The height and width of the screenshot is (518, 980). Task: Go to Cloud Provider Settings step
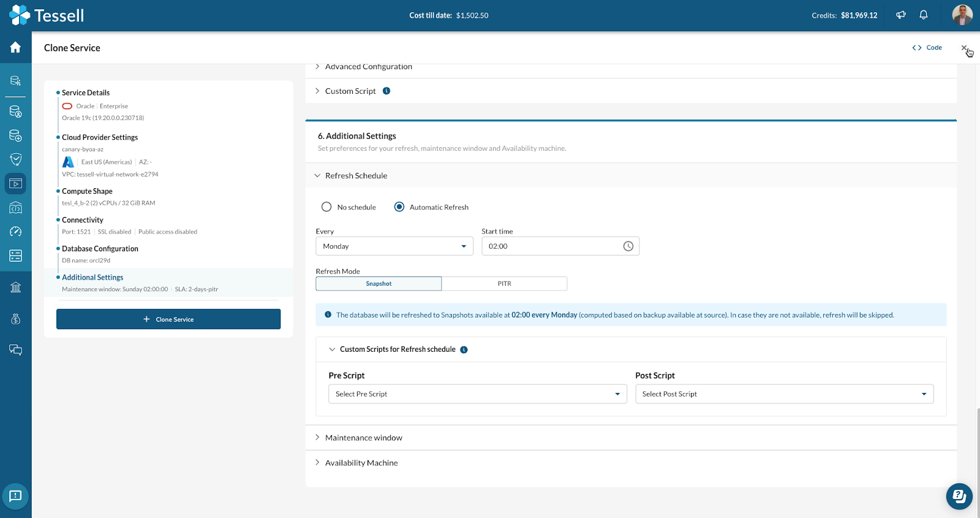pos(100,137)
